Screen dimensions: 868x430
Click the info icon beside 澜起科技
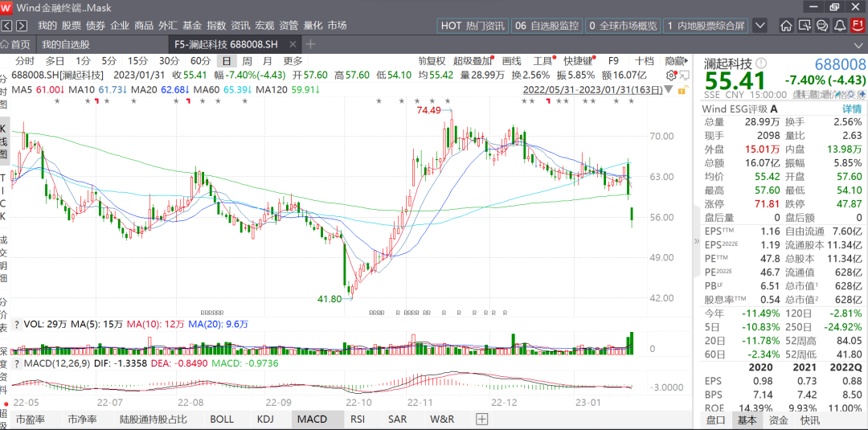[761, 63]
